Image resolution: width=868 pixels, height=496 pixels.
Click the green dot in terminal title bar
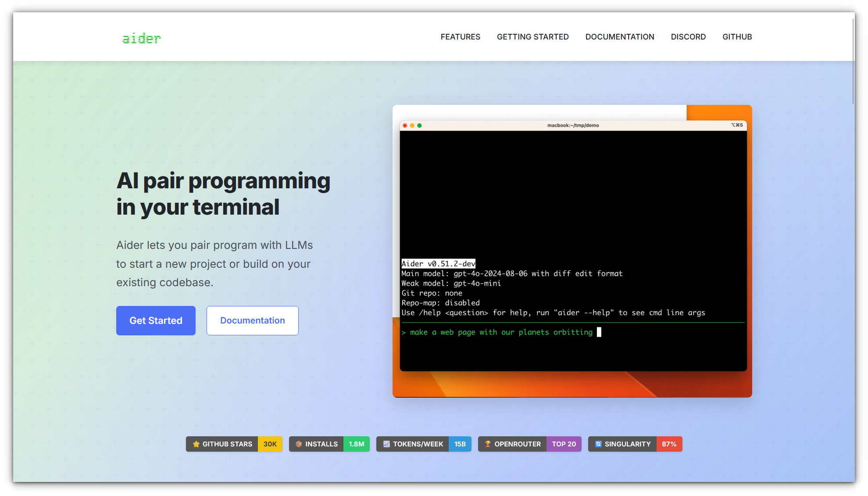(419, 126)
